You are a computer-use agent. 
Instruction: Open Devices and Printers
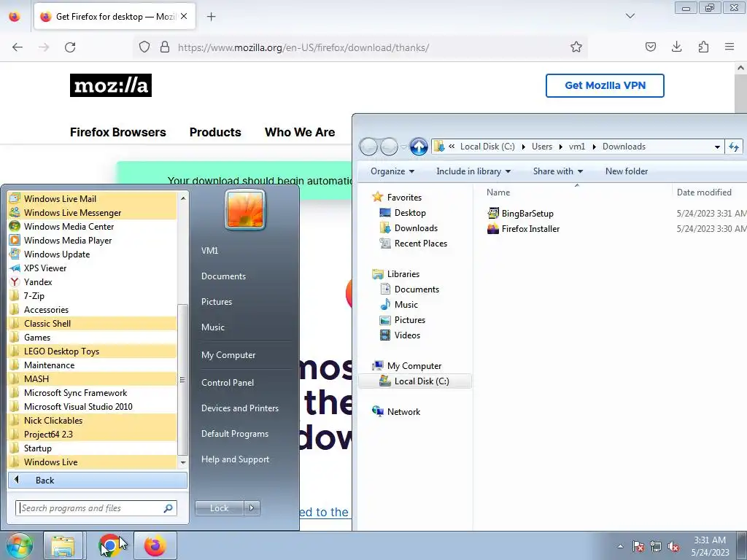pyautogui.click(x=239, y=408)
